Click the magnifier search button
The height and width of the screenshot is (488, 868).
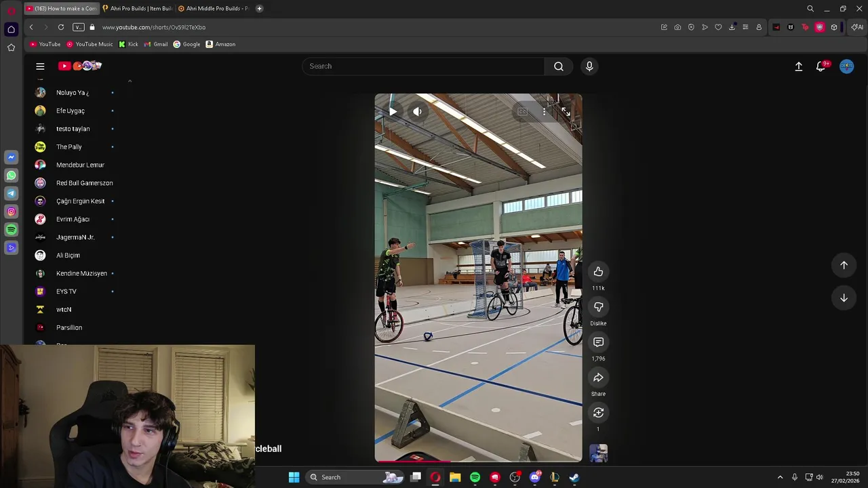[559, 66]
